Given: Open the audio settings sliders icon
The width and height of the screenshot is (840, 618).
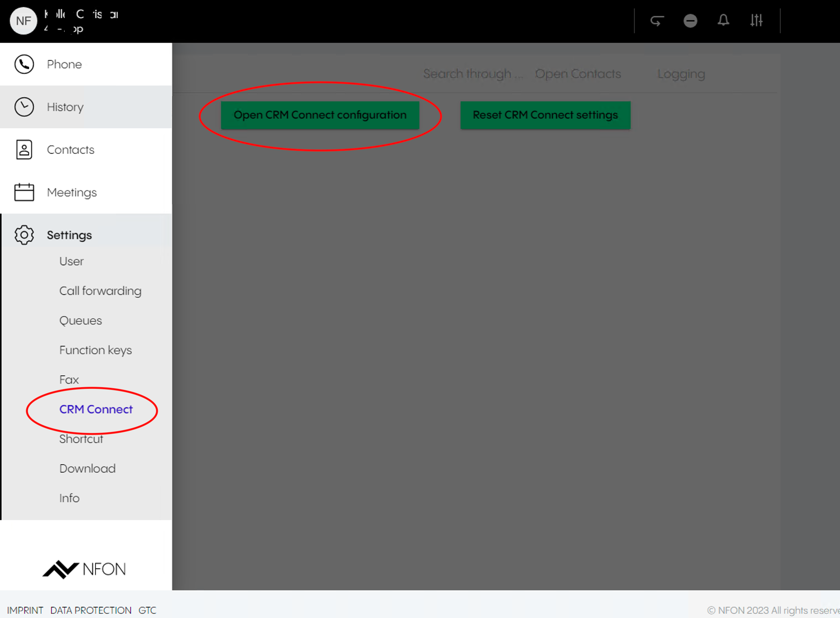Looking at the screenshot, I should (756, 21).
